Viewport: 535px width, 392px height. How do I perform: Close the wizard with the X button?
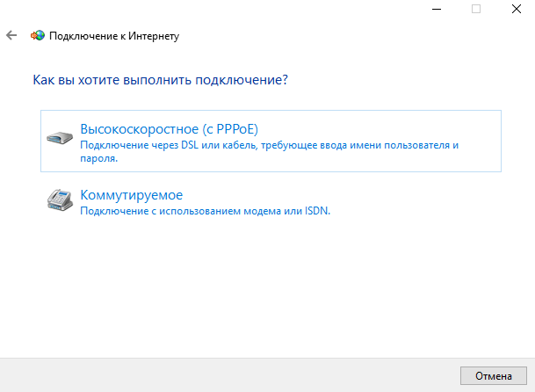tap(517, 9)
